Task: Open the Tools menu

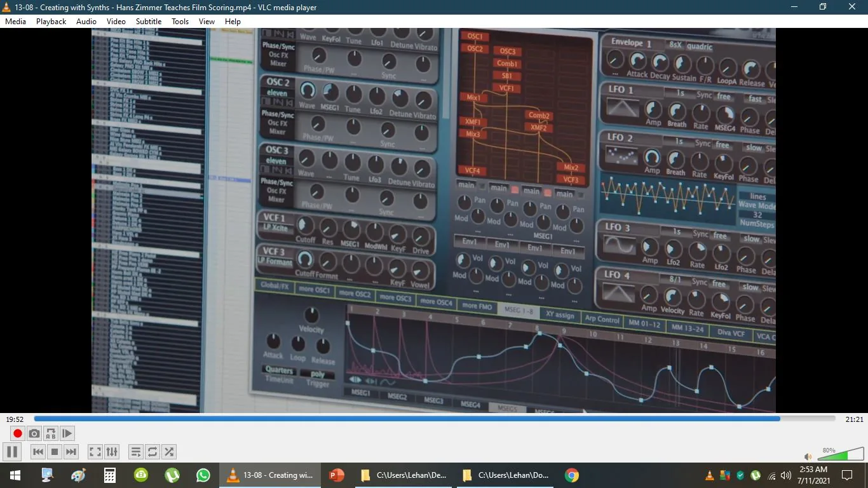Action: tap(180, 21)
